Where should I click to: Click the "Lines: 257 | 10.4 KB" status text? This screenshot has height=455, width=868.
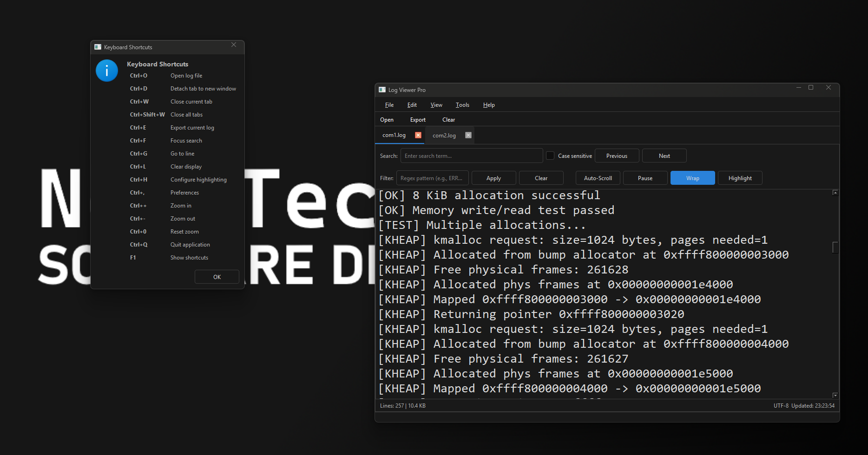(403, 406)
